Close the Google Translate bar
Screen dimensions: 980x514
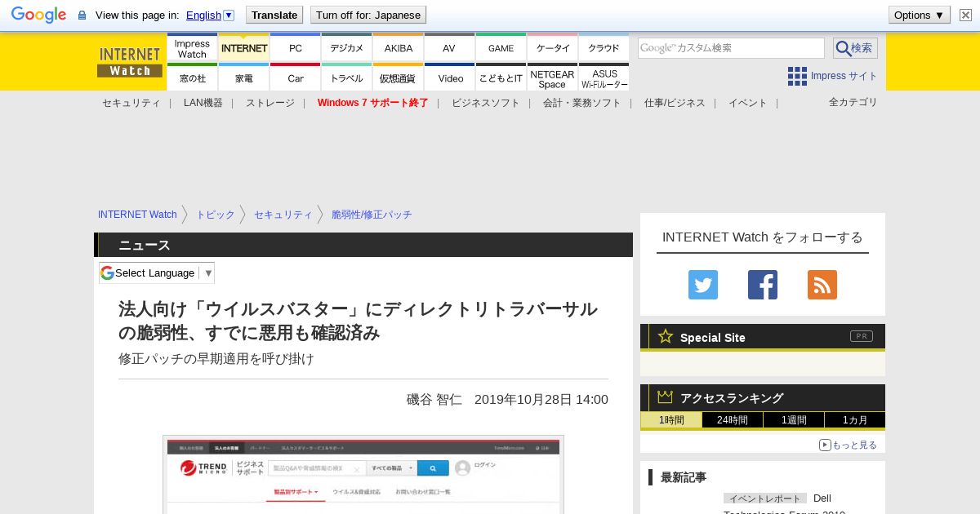965,15
